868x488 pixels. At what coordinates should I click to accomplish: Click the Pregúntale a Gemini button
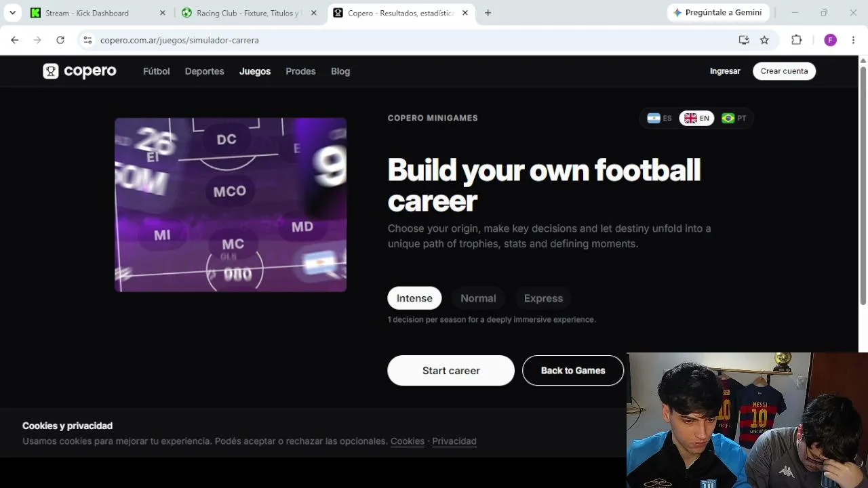pos(718,13)
